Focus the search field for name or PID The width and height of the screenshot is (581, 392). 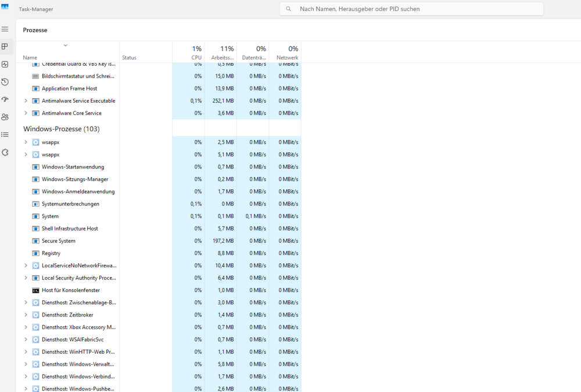click(x=411, y=9)
